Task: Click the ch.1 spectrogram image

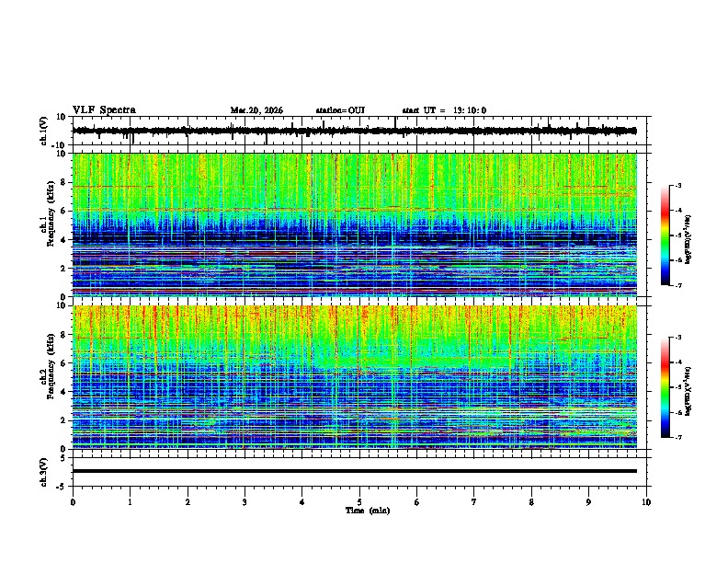Action: (x=354, y=224)
